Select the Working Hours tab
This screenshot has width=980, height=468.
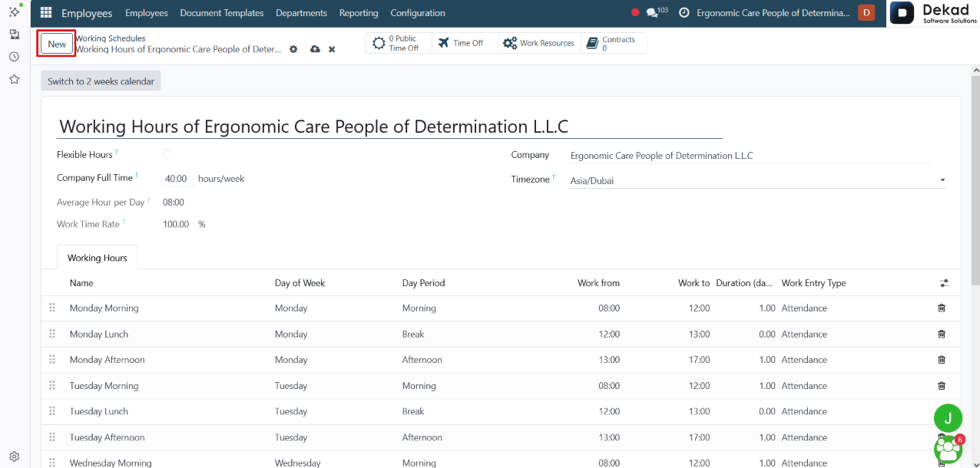pos(98,258)
